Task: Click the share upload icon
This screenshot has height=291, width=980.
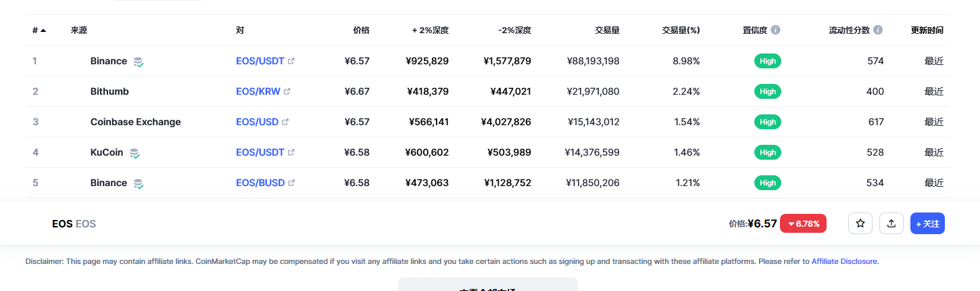Action: coord(891,223)
